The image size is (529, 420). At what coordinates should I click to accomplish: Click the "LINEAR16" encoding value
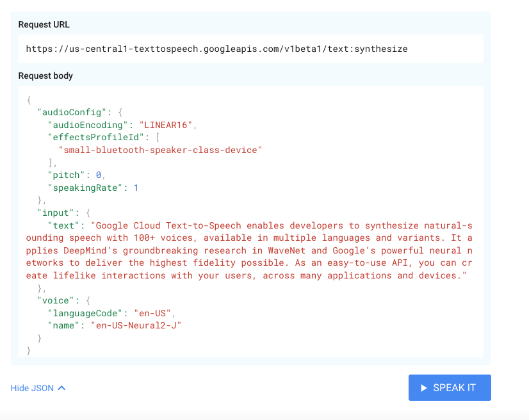pos(165,125)
